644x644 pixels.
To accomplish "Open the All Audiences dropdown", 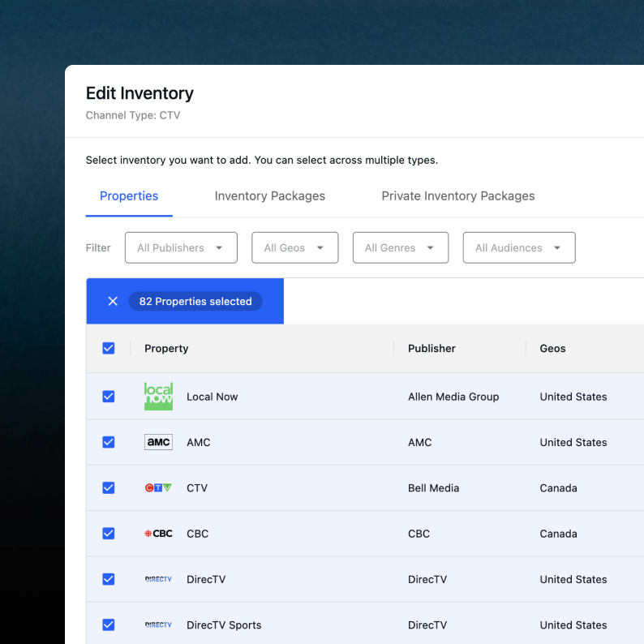I will tap(519, 247).
